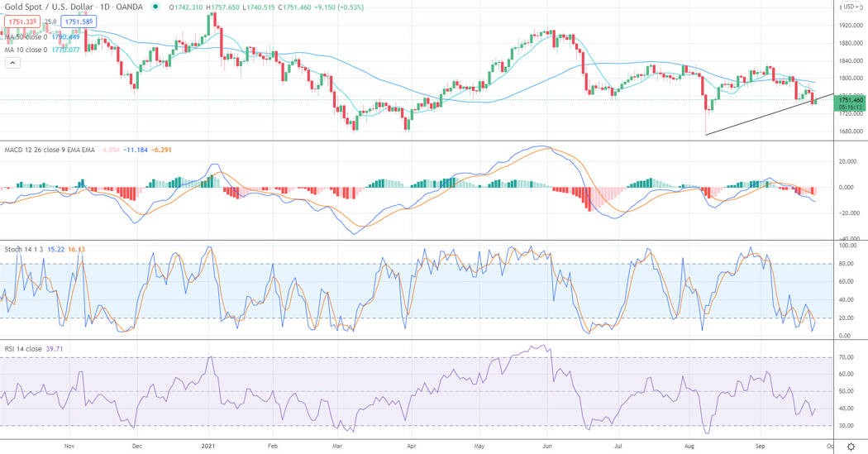Click the L1740.515 low value
The height and width of the screenshot is (454, 868).
pos(259,7)
